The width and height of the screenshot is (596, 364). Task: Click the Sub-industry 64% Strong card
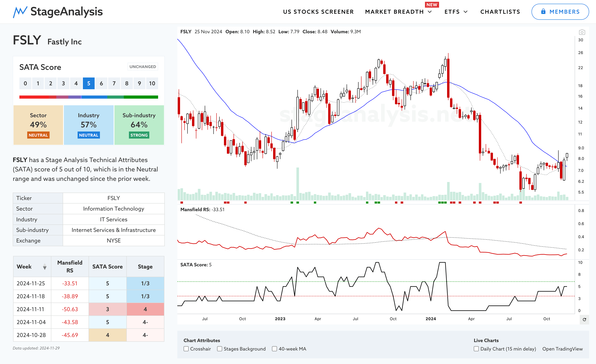(x=139, y=125)
